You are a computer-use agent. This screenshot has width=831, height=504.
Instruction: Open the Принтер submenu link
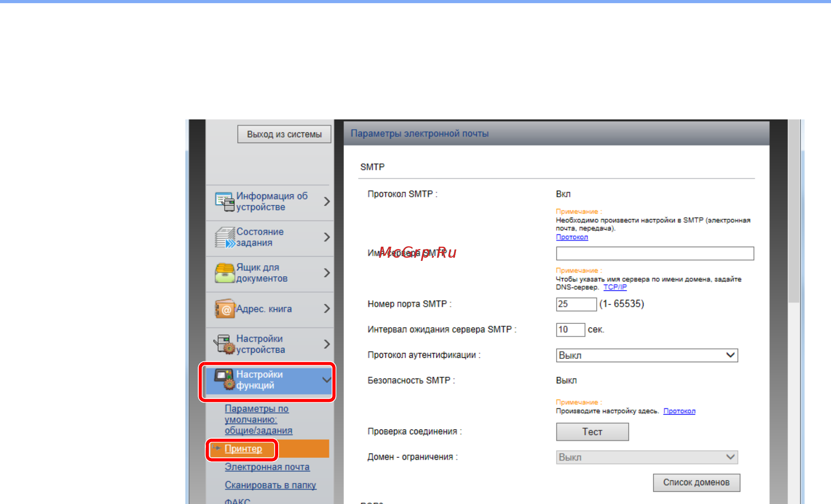[x=243, y=449]
